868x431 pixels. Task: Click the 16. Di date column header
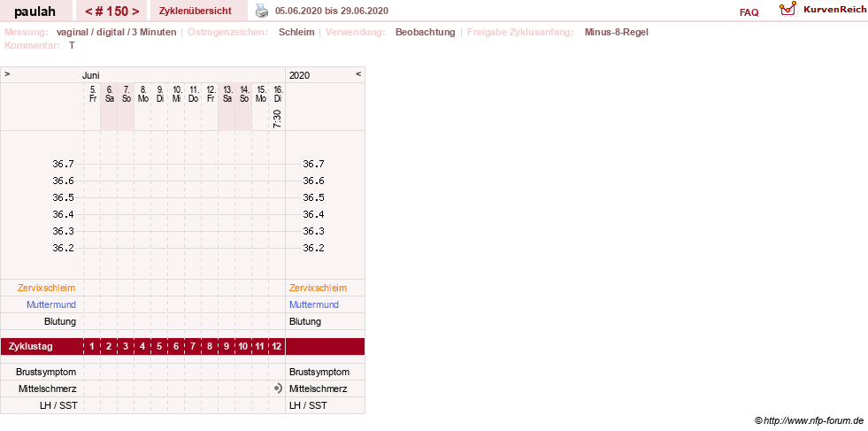[278, 94]
